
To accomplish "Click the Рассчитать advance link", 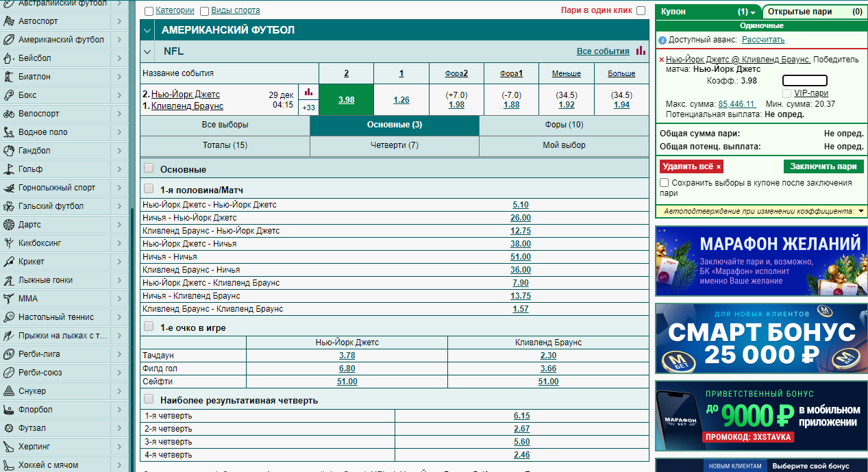I will (763, 40).
